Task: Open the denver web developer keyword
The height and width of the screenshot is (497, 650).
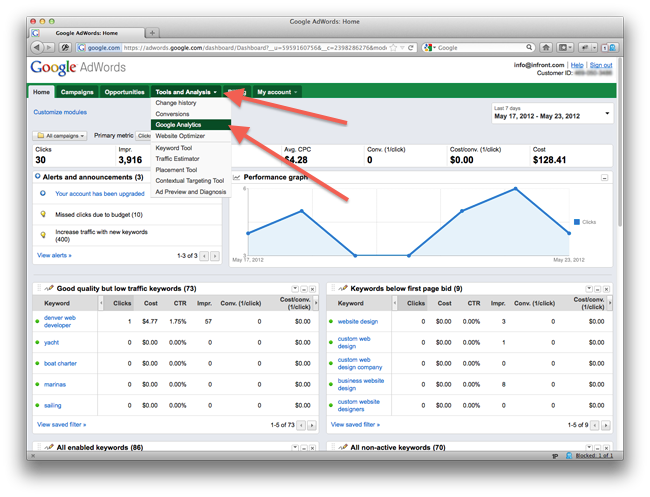Action: tap(60, 322)
